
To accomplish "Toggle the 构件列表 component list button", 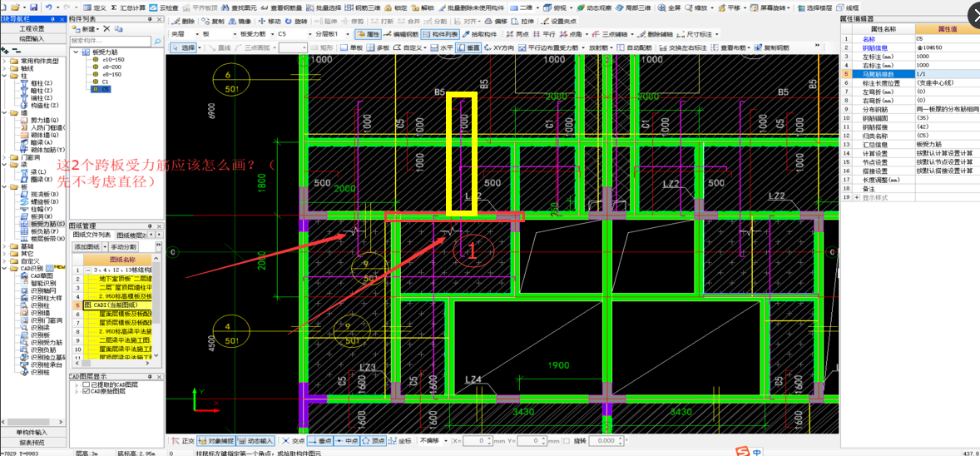I will (x=441, y=34).
